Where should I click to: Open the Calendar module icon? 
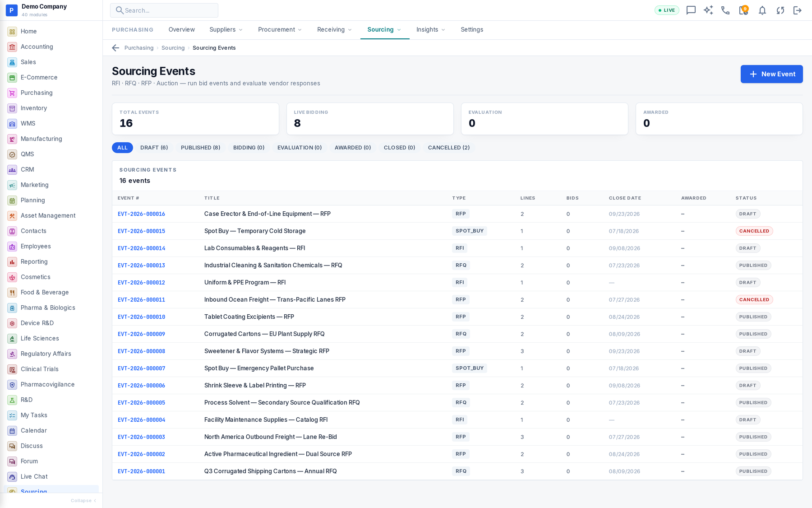12,431
